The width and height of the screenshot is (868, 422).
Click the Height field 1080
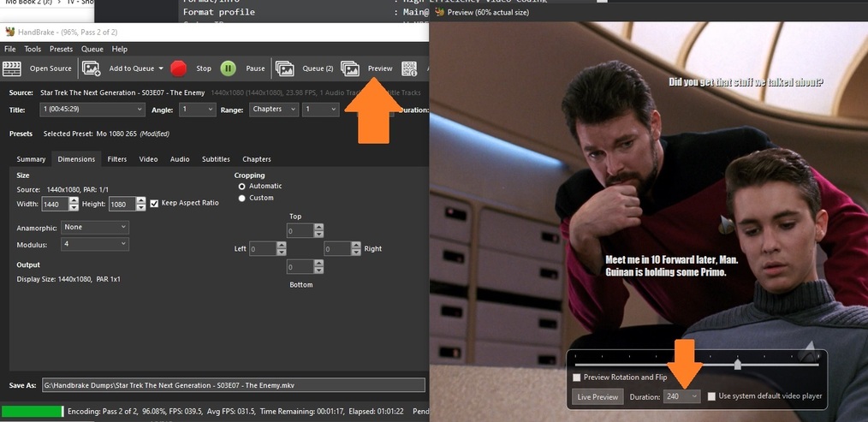122,205
